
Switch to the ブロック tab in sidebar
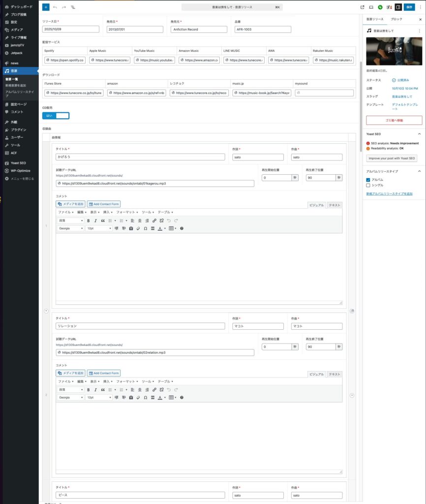point(396,19)
